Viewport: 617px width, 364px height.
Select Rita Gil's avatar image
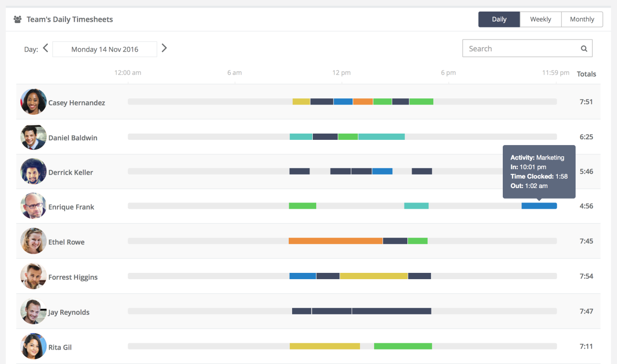(x=33, y=346)
